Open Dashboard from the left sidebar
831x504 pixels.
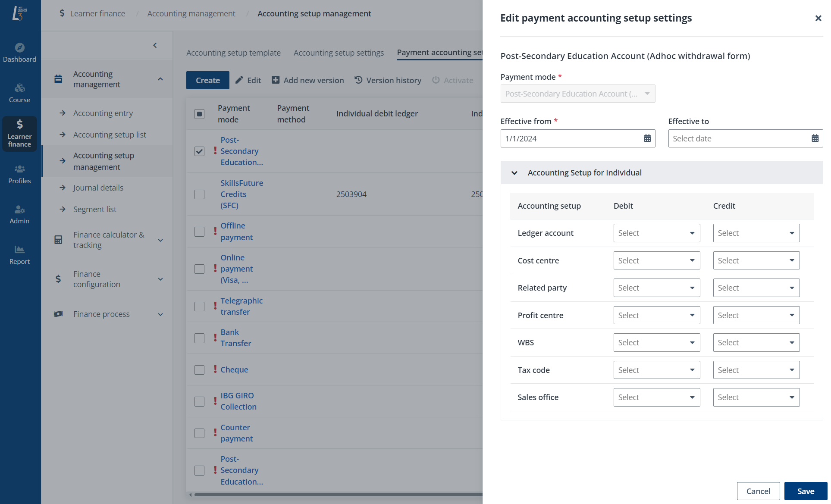click(19, 52)
